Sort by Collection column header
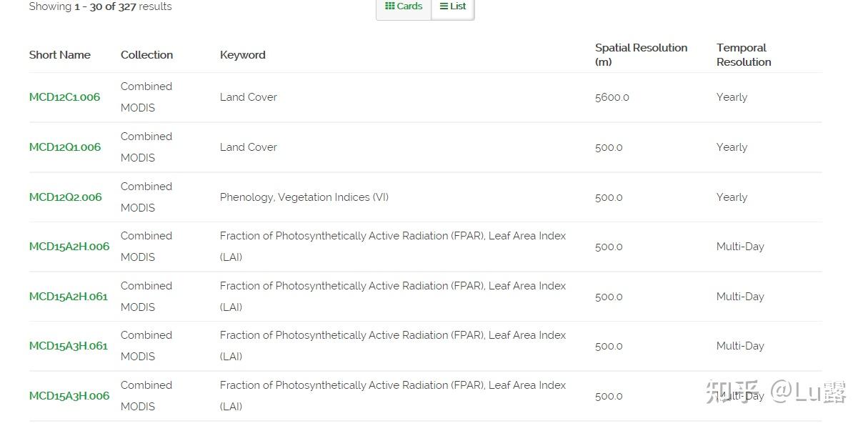868x426 pixels. tap(146, 55)
